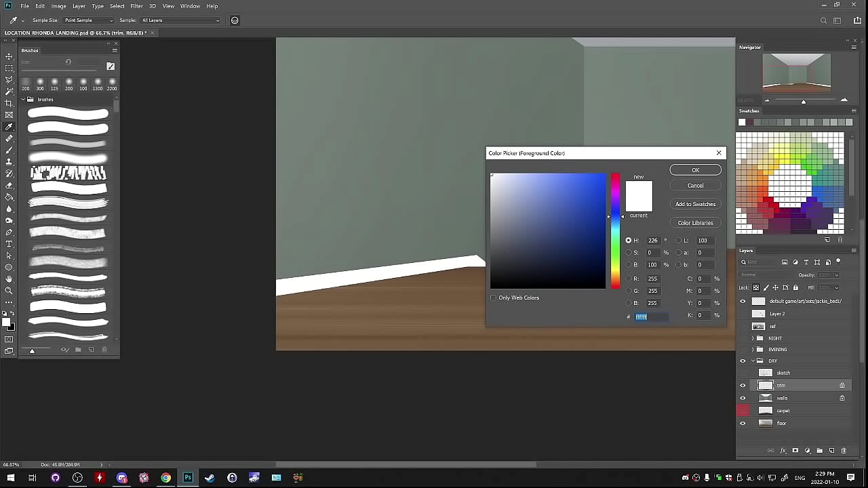Click the hex color input field
This screenshot has height=488, width=868.
click(x=651, y=317)
